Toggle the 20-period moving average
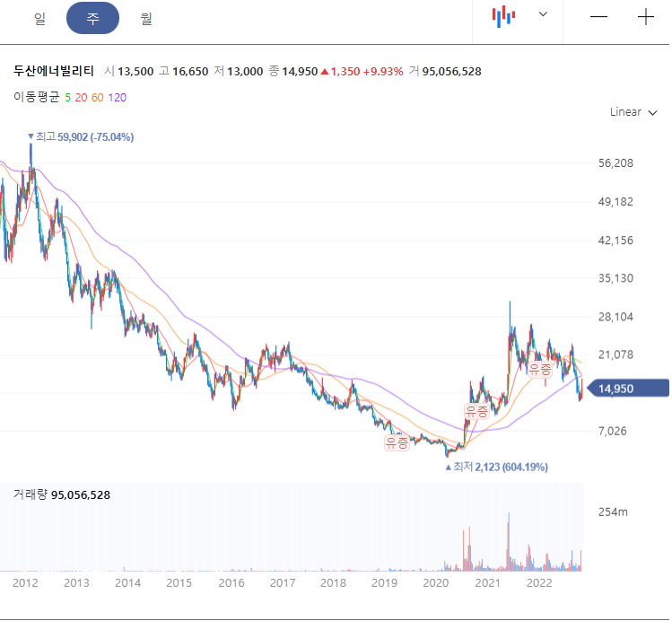 [x=81, y=98]
